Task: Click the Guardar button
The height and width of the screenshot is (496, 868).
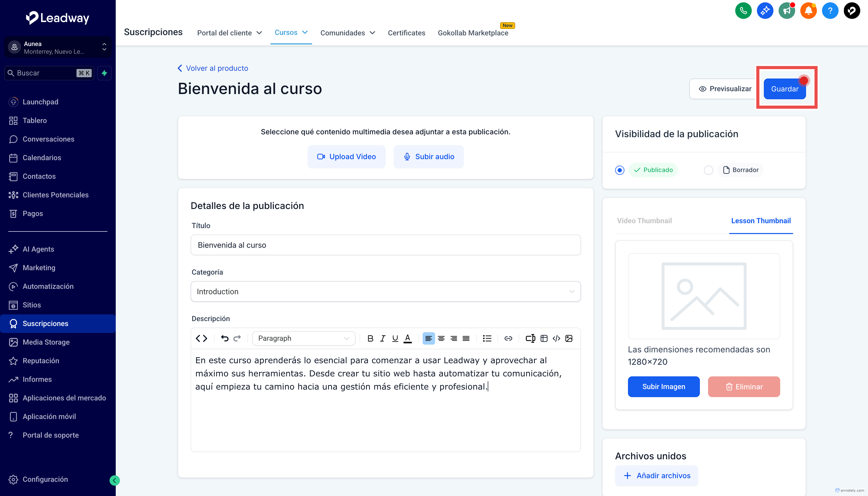Action: (784, 89)
